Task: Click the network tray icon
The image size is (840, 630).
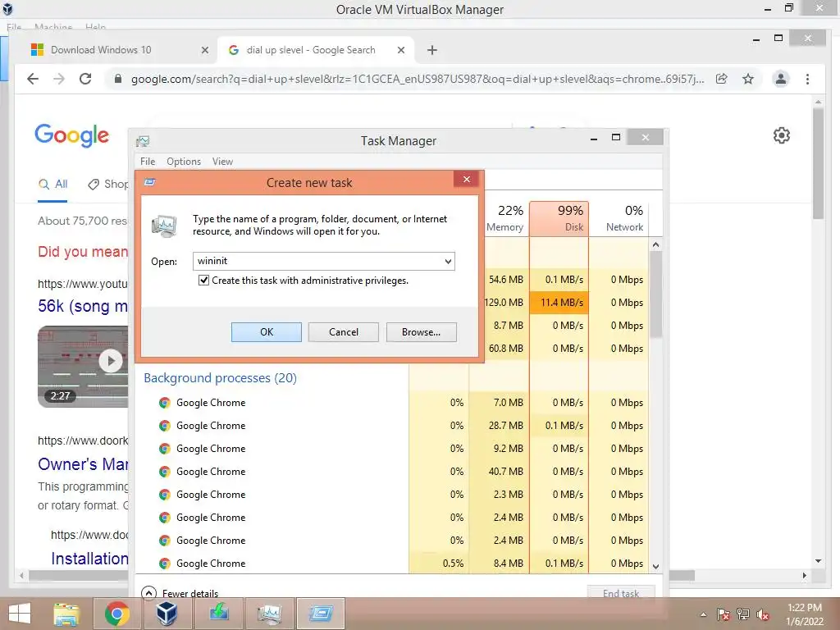Action: pos(743,614)
